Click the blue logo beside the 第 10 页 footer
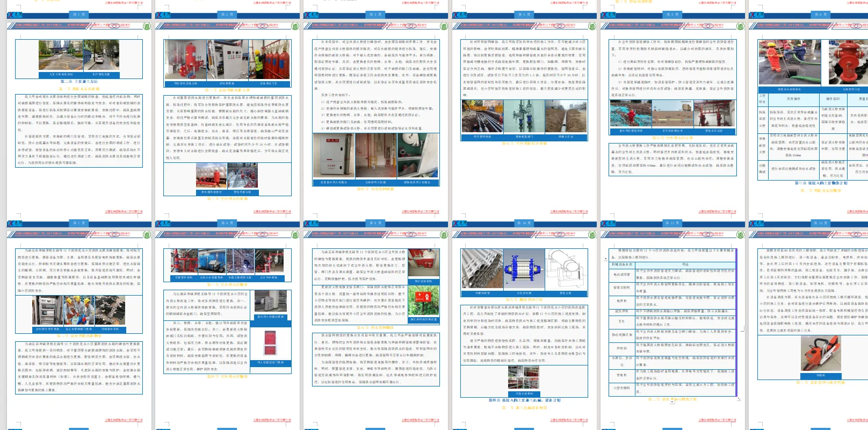The width and height of the screenshot is (868, 430). click(x=460, y=223)
